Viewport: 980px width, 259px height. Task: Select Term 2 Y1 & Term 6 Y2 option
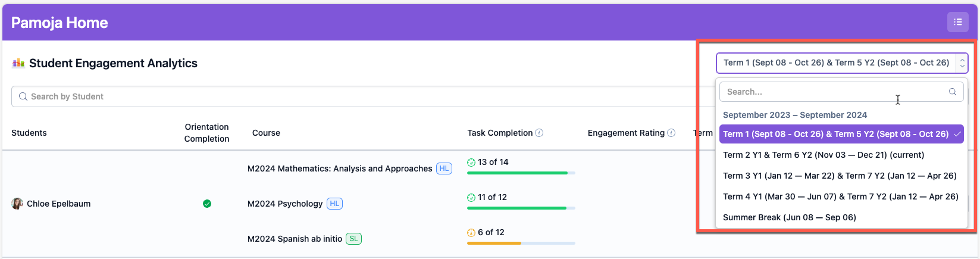point(823,155)
